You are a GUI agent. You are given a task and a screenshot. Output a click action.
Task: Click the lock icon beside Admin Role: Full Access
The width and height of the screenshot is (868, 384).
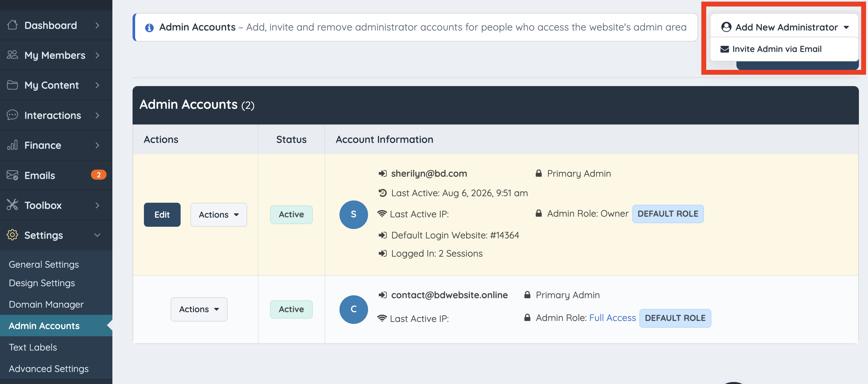[x=527, y=317]
